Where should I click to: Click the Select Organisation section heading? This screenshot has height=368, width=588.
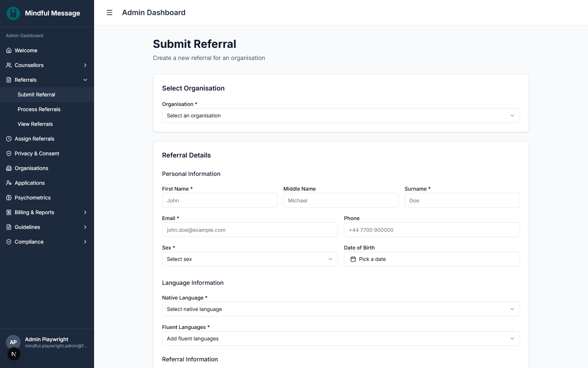pyautogui.click(x=193, y=88)
